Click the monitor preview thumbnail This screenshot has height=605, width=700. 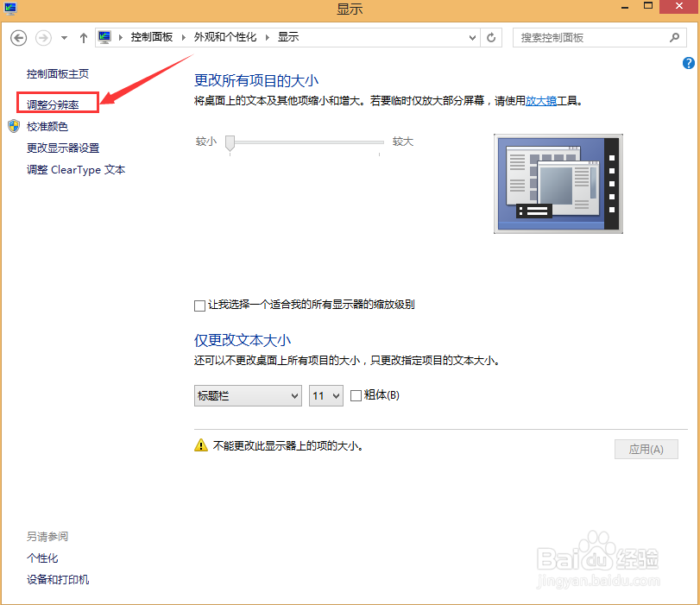click(558, 183)
